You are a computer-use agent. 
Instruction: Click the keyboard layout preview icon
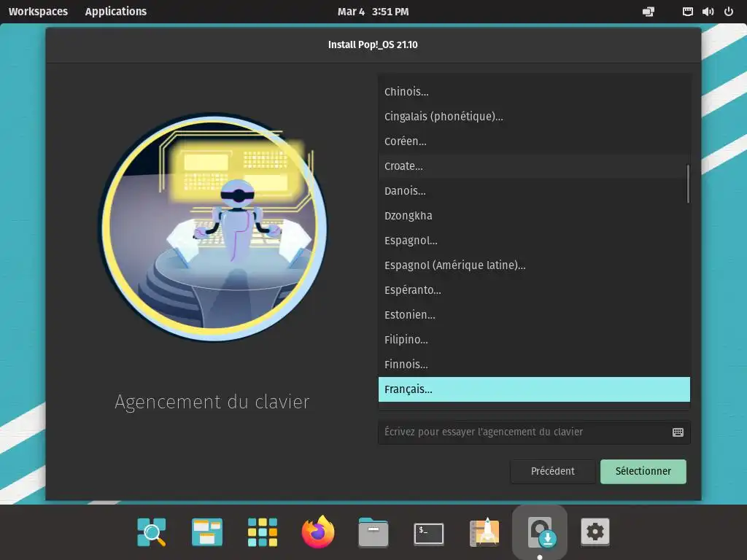pyautogui.click(x=678, y=432)
